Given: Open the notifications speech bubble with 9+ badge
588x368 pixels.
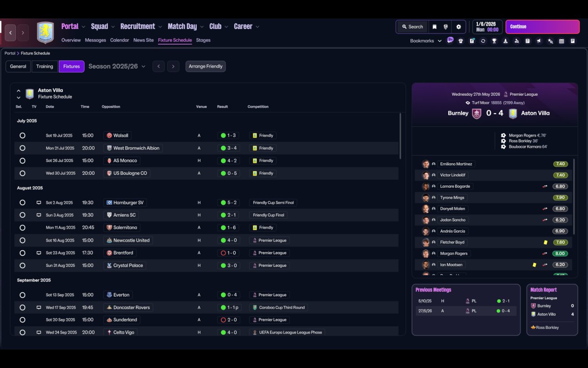Looking at the screenshot, I should pos(450,40).
